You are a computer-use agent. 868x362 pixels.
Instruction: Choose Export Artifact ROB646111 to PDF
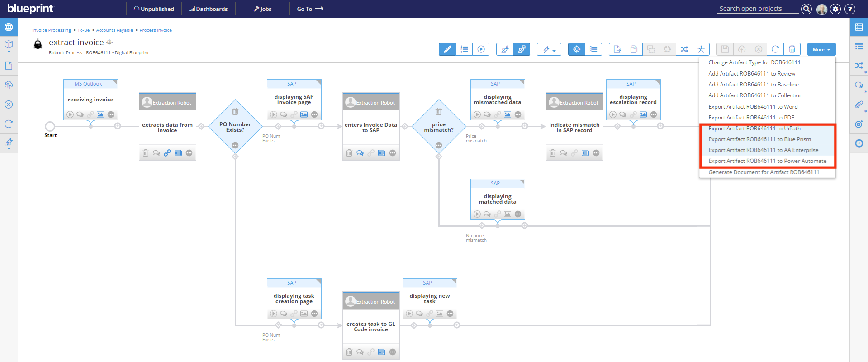[x=751, y=118]
